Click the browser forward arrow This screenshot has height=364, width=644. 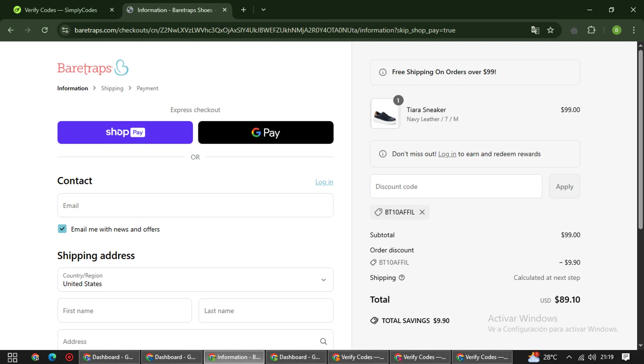point(27,30)
